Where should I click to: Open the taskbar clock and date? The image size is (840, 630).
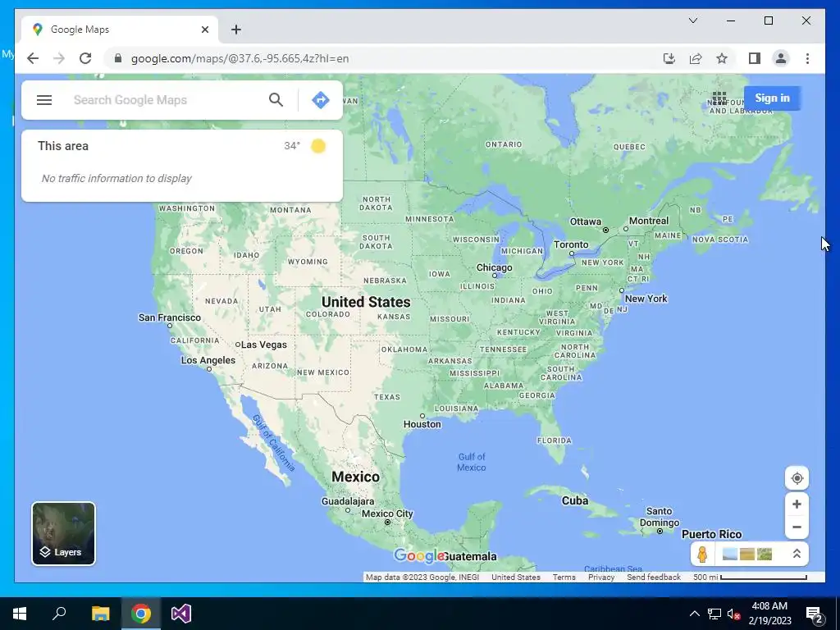click(769, 614)
